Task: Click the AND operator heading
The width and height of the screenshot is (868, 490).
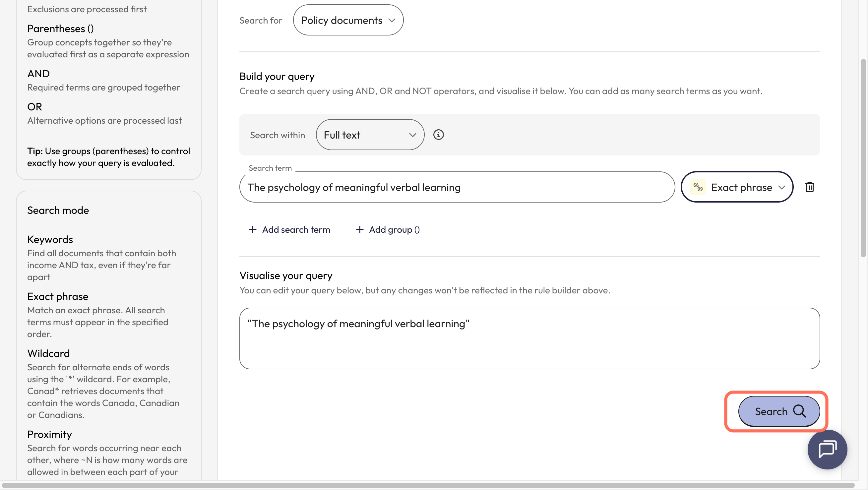Action: 38,74
